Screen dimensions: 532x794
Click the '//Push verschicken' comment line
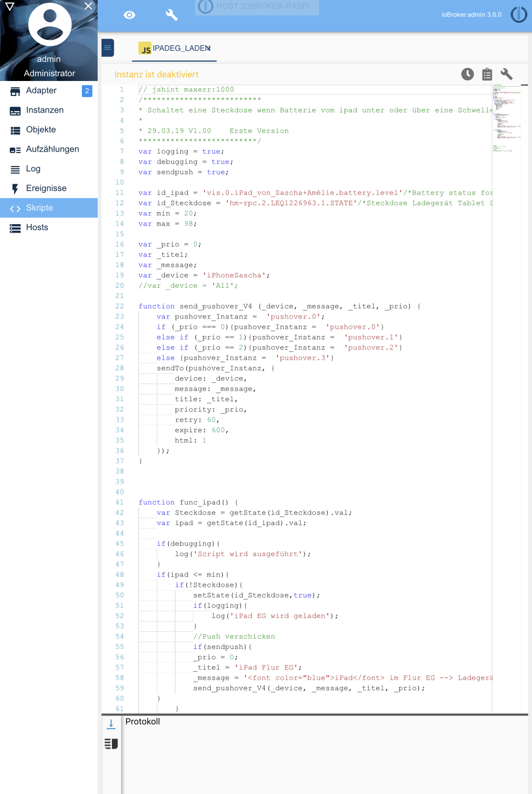point(234,636)
